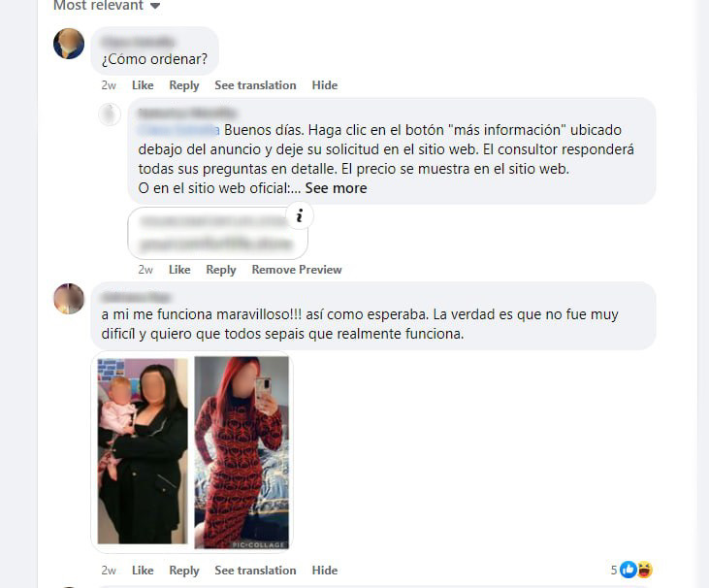Open the red dress mirror selfie photo
Viewport: 709px width, 588px height.
coord(242,452)
